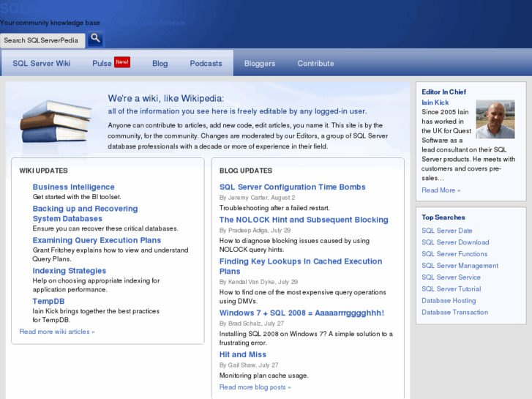The width and height of the screenshot is (532, 399).
Task: Click Read more wiki articles link
Action: coord(57,332)
